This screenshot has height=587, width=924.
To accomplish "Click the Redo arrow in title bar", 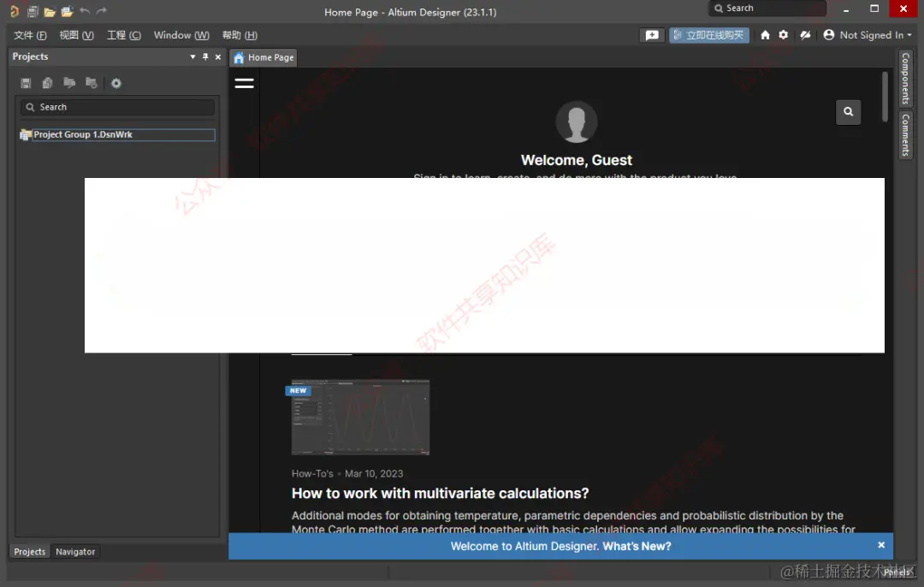I will [102, 11].
